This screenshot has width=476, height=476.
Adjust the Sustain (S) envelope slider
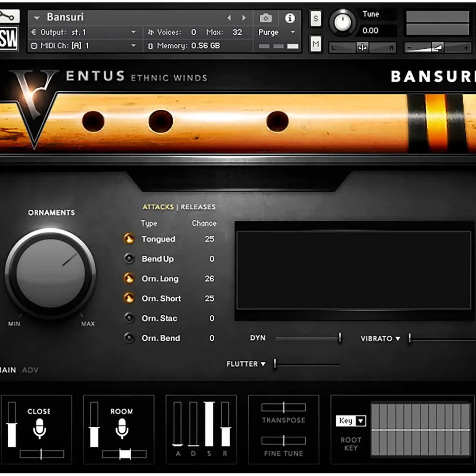click(x=209, y=424)
